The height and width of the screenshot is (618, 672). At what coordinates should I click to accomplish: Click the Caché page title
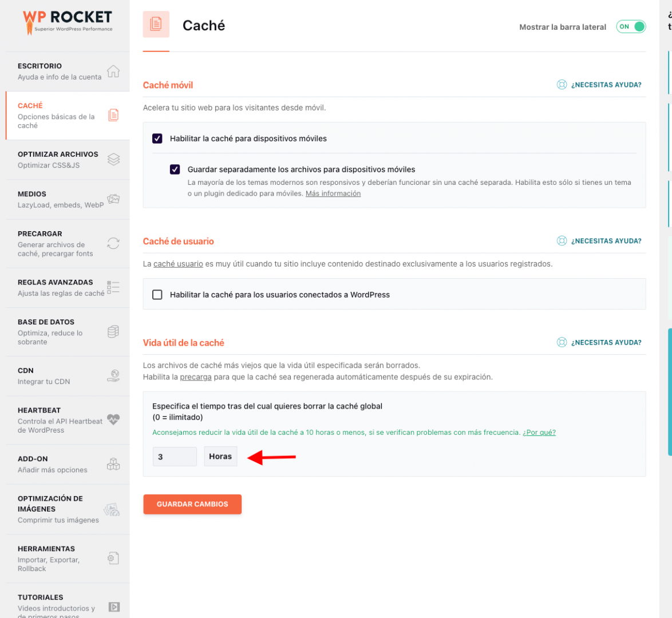[x=204, y=25]
